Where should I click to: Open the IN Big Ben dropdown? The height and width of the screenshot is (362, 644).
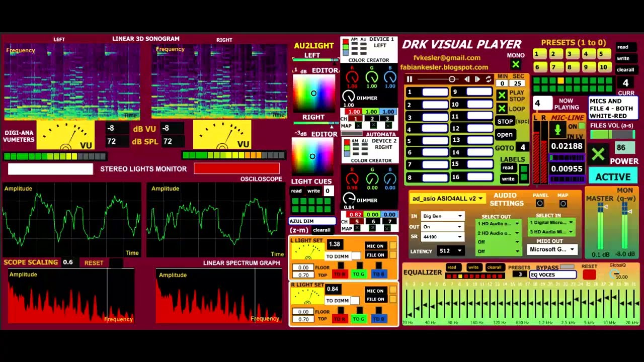[442, 216]
